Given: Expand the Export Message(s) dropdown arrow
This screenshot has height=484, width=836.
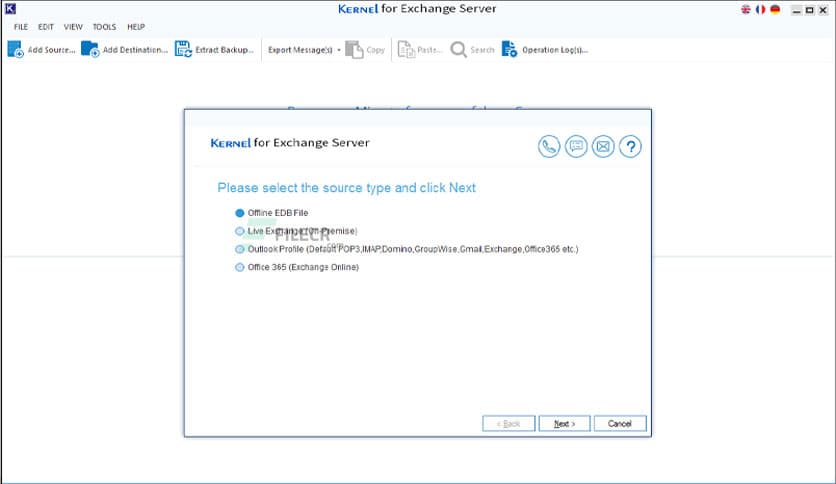Looking at the screenshot, I should pos(339,50).
